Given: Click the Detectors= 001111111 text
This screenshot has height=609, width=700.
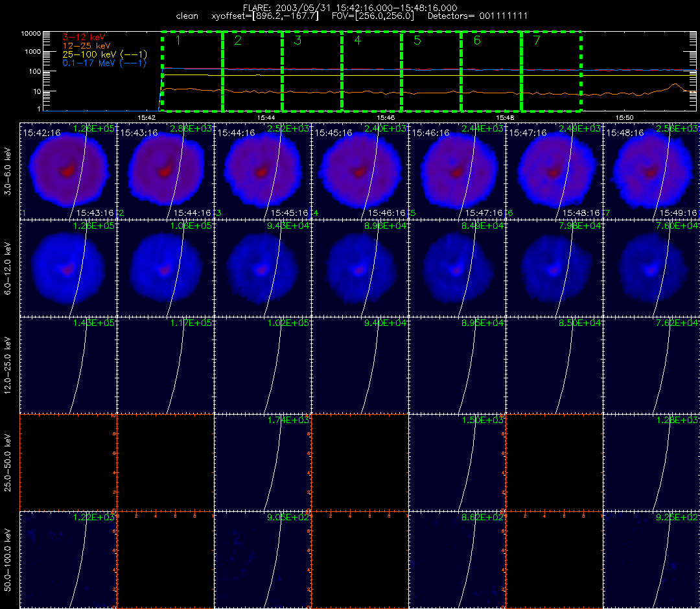Looking at the screenshot, I should pyautogui.click(x=478, y=16).
